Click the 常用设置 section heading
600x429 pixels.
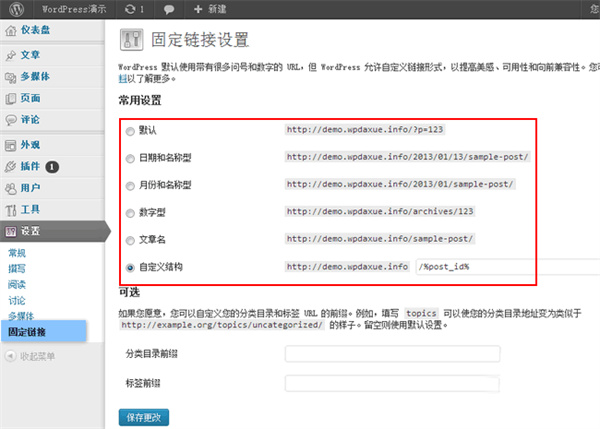click(x=140, y=100)
